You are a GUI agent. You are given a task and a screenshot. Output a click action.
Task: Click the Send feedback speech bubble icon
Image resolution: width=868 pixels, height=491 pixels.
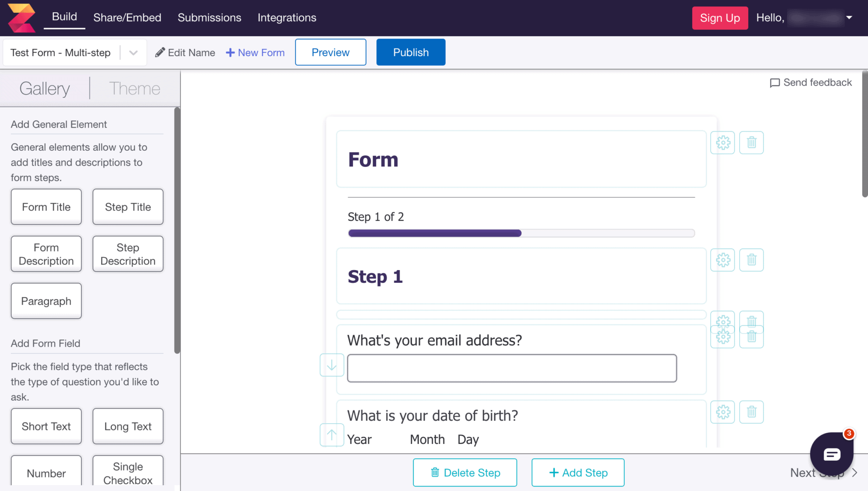coord(775,83)
